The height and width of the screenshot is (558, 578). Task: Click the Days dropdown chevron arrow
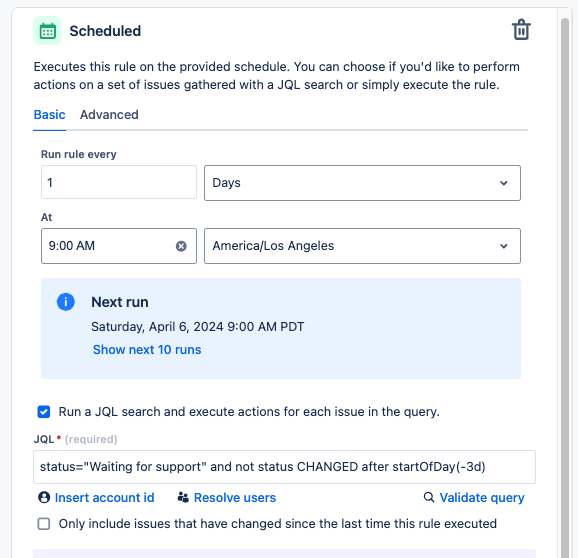tap(504, 183)
